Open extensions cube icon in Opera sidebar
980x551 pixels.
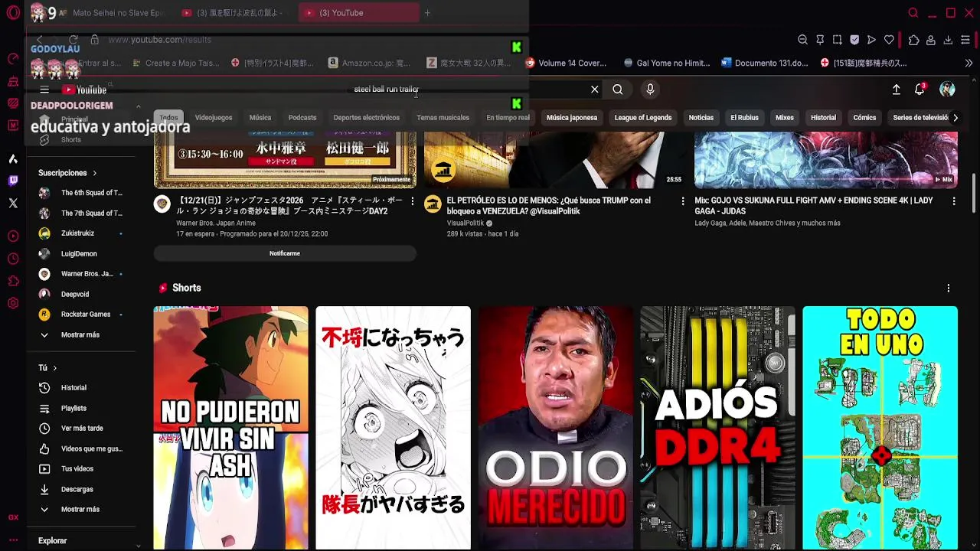(x=13, y=281)
